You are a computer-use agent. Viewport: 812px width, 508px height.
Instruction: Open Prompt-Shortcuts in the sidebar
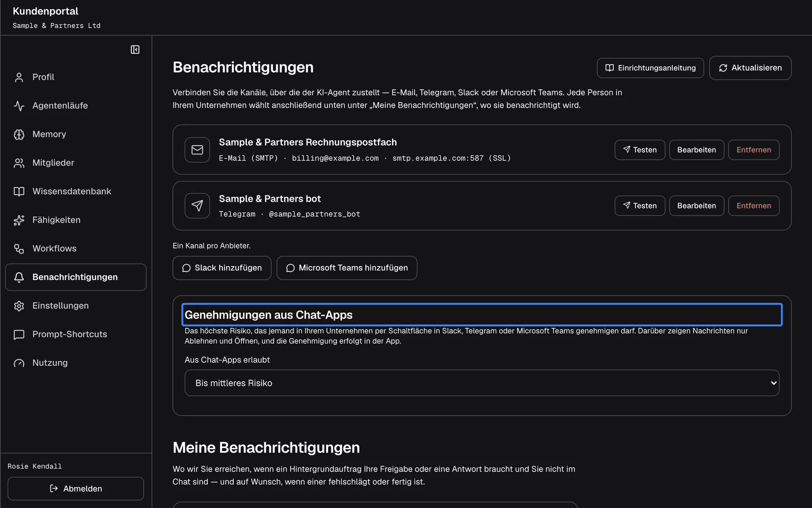coord(76,335)
